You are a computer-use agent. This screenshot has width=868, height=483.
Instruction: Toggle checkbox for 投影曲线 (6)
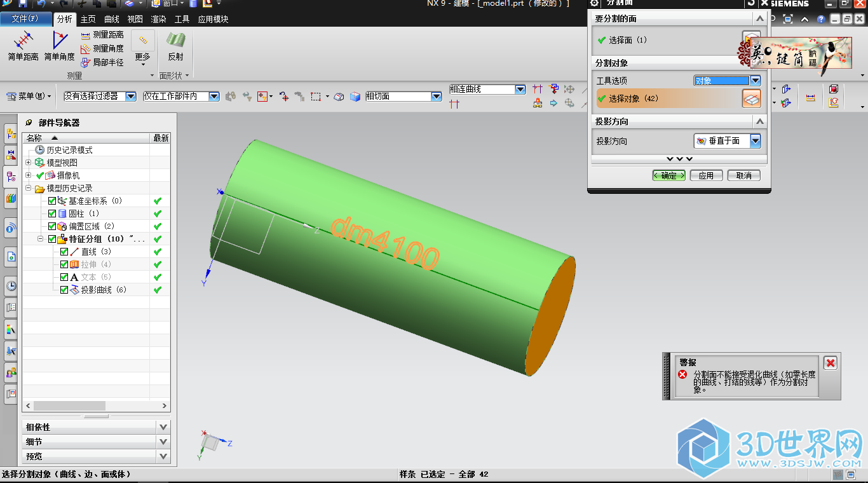click(x=64, y=290)
